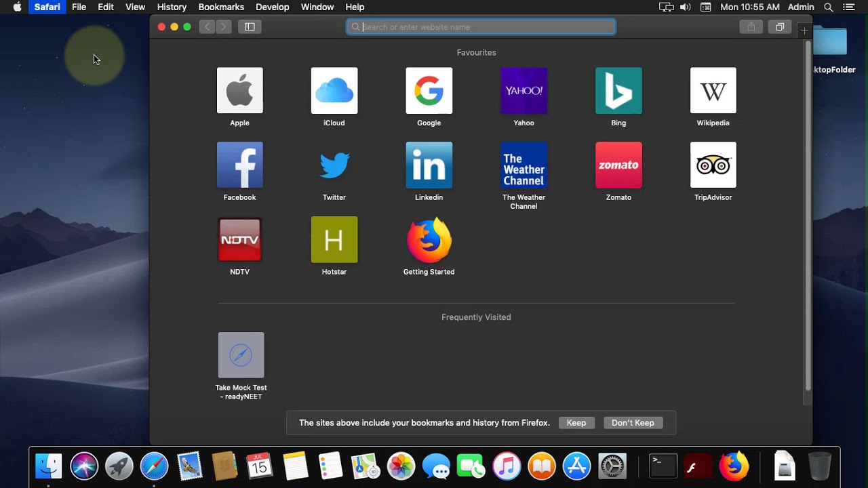Click the Share button in Safari toolbar
This screenshot has width=868, height=488.
751,26
